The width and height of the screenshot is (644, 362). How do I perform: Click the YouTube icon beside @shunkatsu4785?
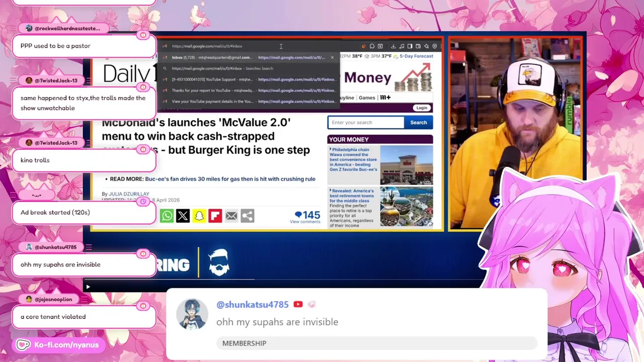pos(298,304)
